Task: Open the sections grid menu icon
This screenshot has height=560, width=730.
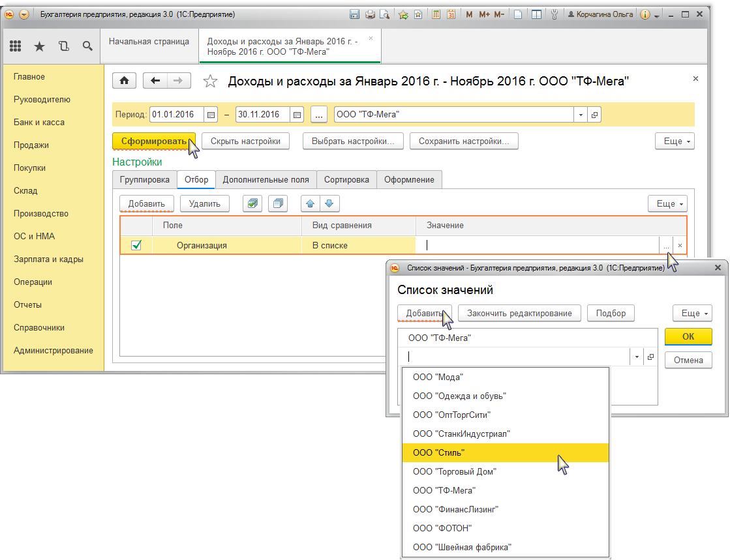Action: [x=16, y=46]
